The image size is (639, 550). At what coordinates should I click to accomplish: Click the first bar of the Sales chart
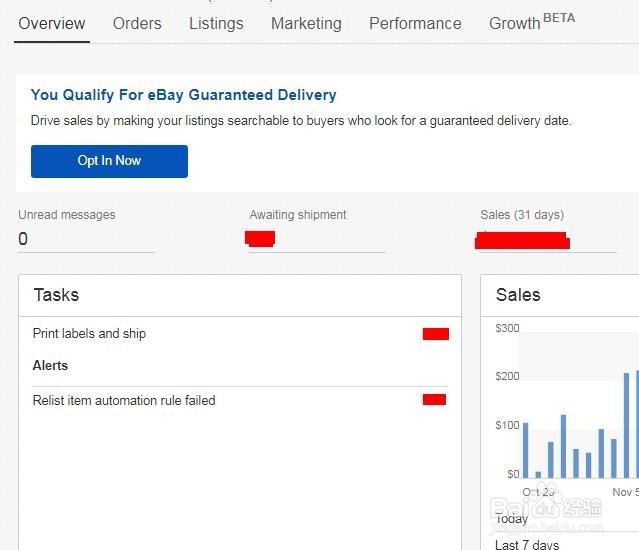click(526, 450)
